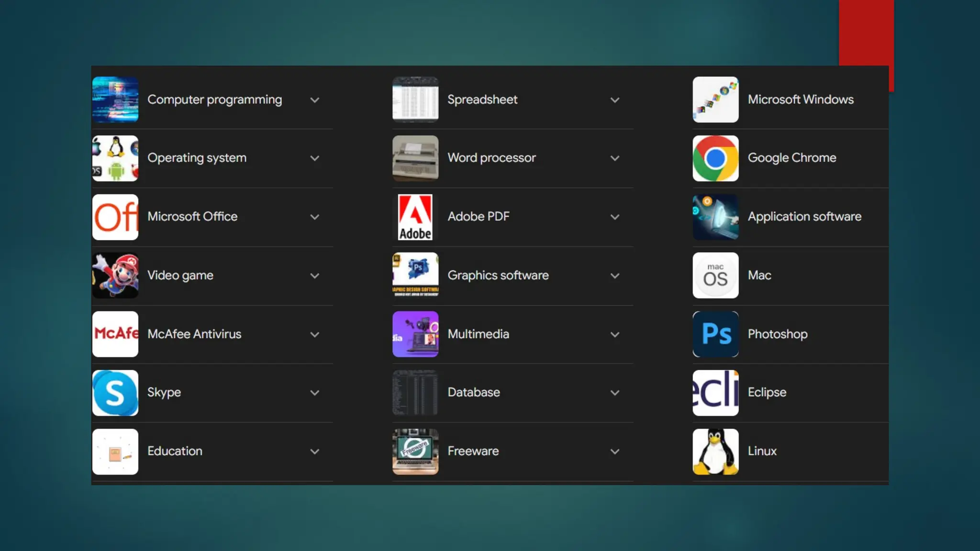980x551 pixels.
Task: Click the Education thumbnail image
Action: pos(115,452)
